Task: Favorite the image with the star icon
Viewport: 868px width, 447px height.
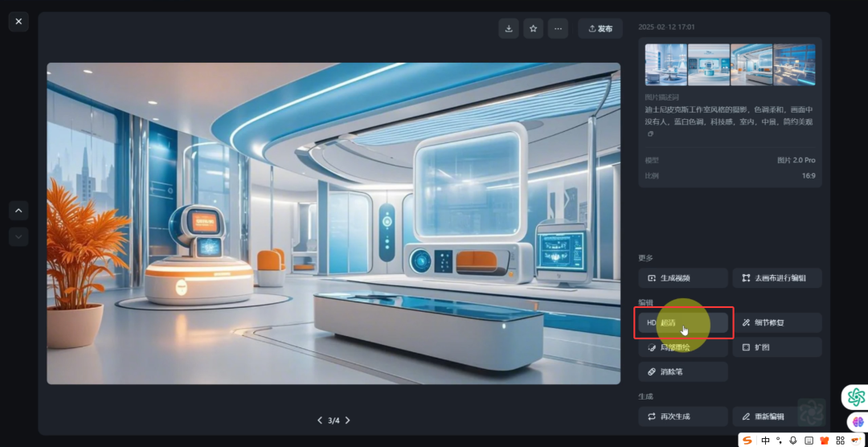Action: (533, 29)
